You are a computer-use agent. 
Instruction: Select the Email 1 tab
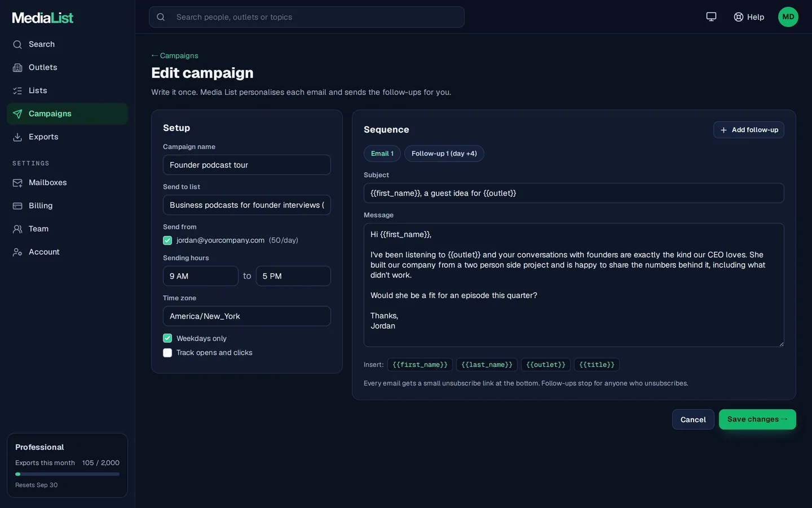coord(382,154)
